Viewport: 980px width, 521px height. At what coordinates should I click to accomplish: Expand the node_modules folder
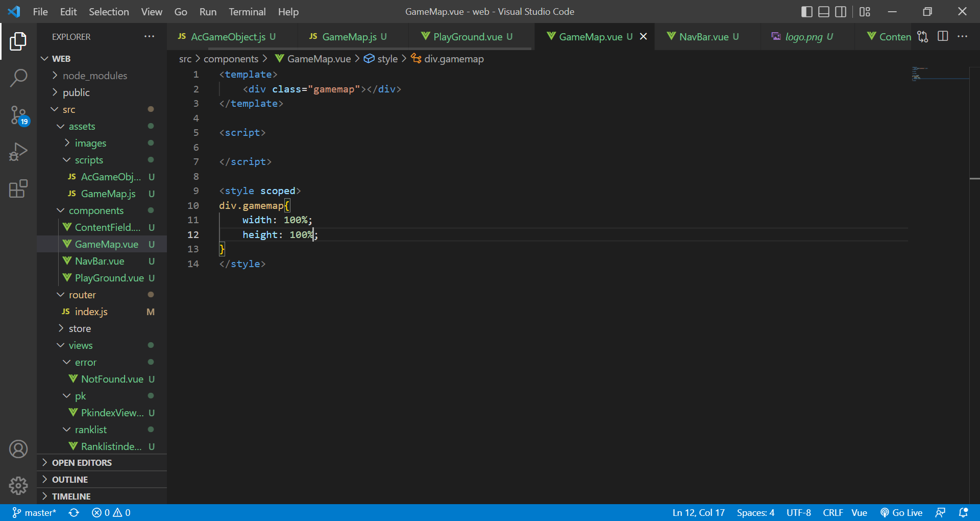pos(102,76)
